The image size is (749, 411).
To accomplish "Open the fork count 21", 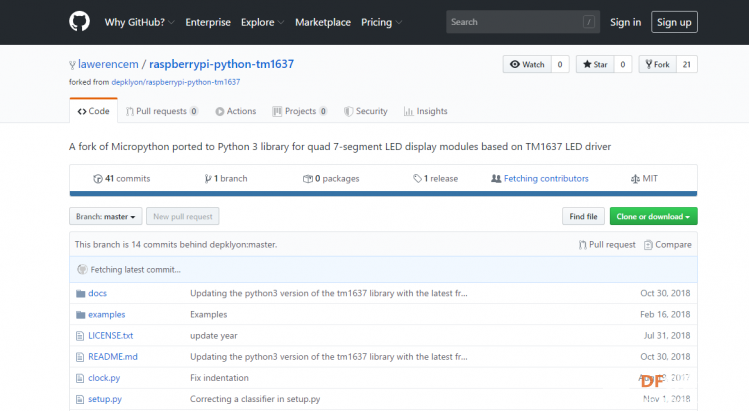I will click(686, 64).
